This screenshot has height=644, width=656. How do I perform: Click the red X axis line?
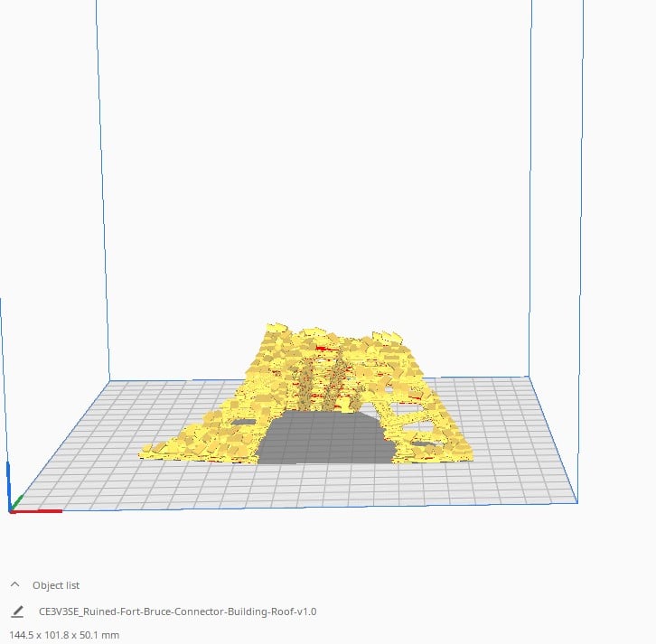(41, 511)
